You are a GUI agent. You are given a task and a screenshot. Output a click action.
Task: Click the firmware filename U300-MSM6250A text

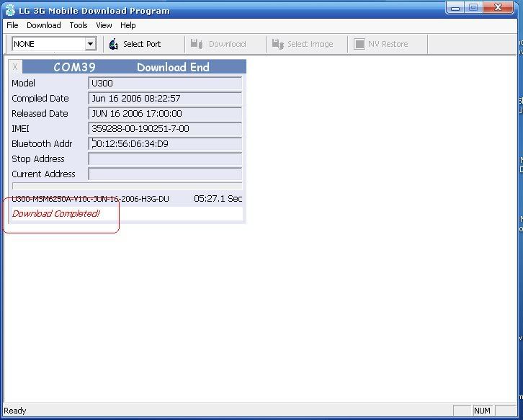tap(90, 199)
